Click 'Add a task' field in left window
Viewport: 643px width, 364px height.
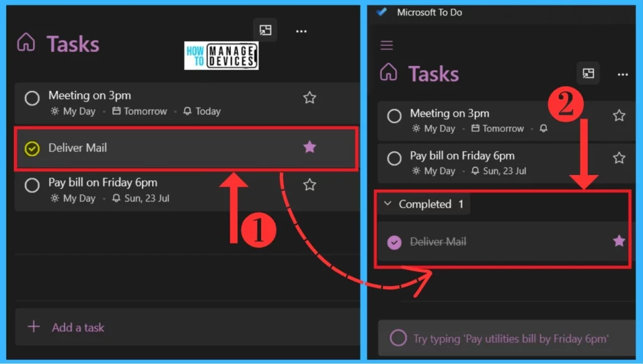point(187,327)
